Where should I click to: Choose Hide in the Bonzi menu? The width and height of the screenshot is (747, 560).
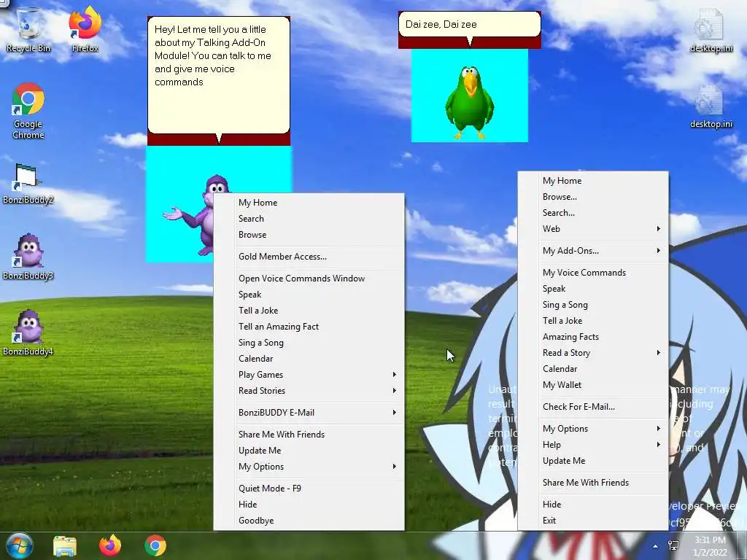(x=309, y=505)
